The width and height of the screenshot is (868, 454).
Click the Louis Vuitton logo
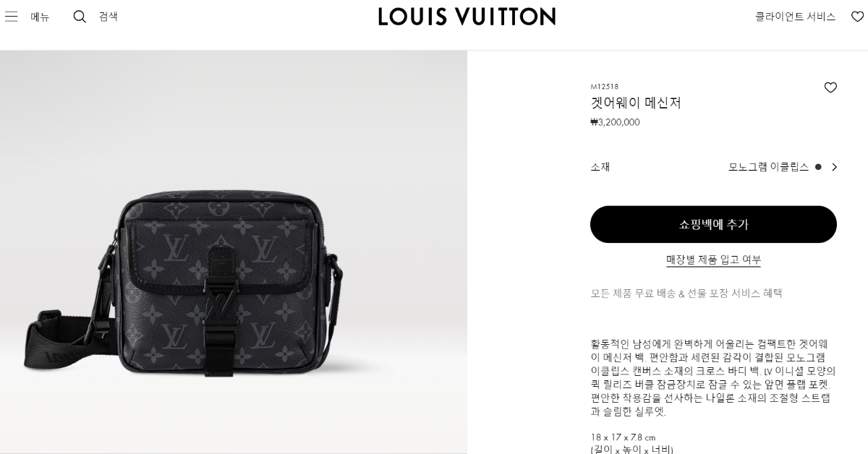tap(467, 17)
